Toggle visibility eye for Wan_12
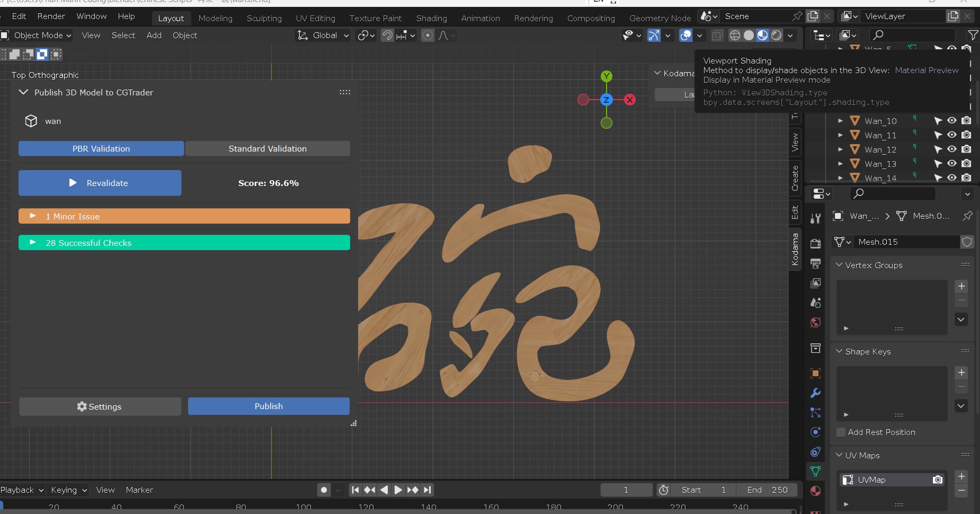The width and height of the screenshot is (980, 514). click(x=952, y=149)
